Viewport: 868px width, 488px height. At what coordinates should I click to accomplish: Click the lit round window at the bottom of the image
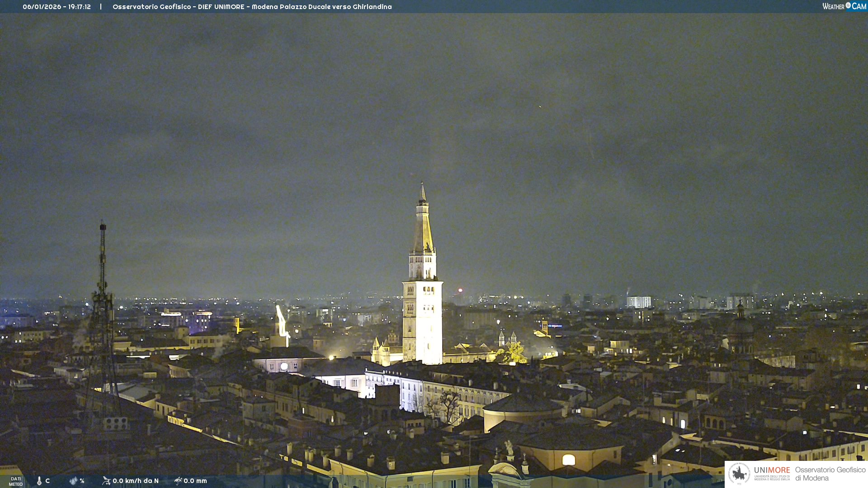point(568,460)
